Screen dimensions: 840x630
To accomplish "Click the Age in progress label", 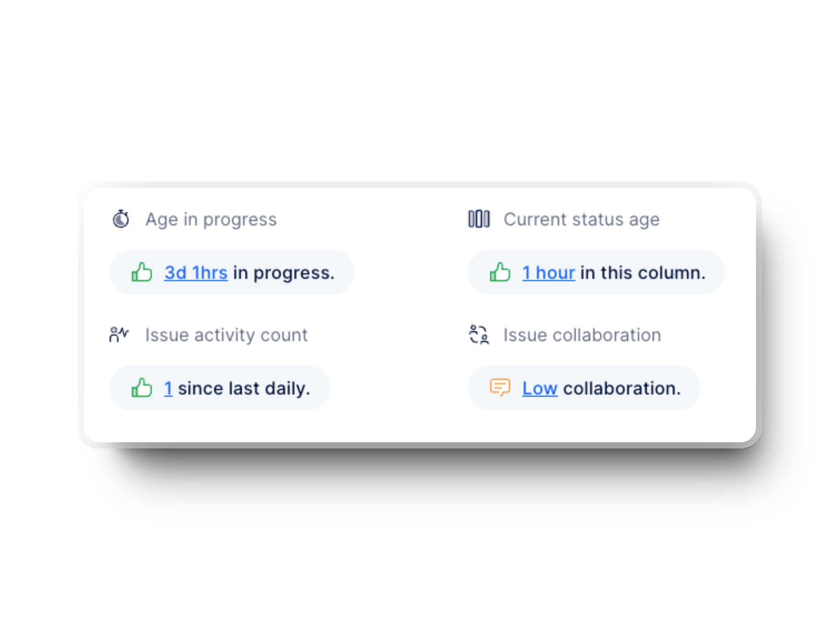I will 211,219.
